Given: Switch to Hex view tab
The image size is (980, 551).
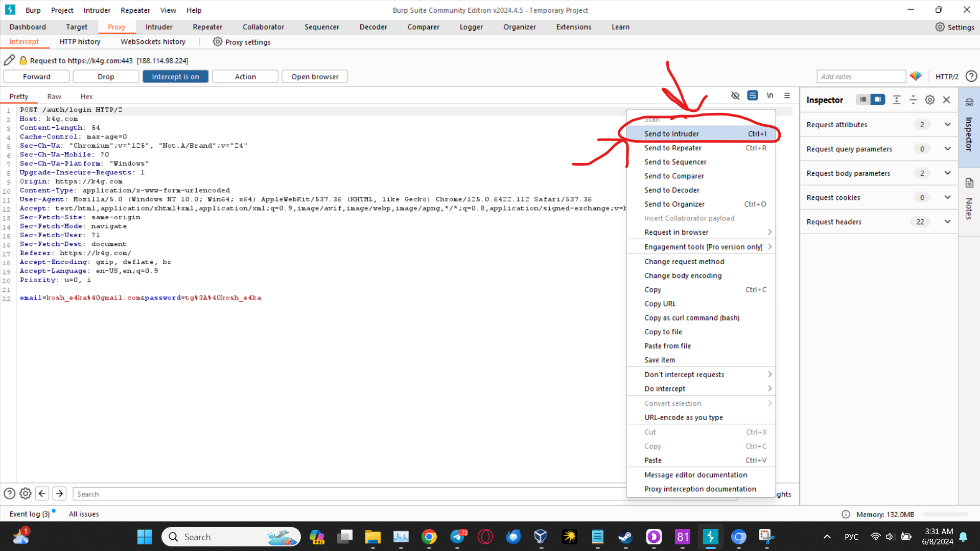Looking at the screenshot, I should tap(86, 97).
